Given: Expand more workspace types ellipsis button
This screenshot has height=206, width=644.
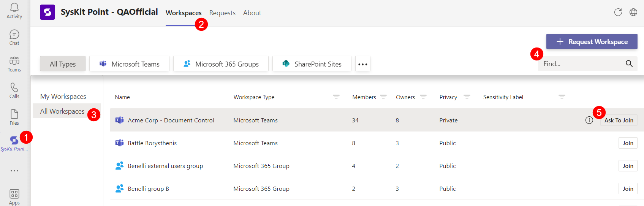Looking at the screenshot, I should pyautogui.click(x=363, y=64).
